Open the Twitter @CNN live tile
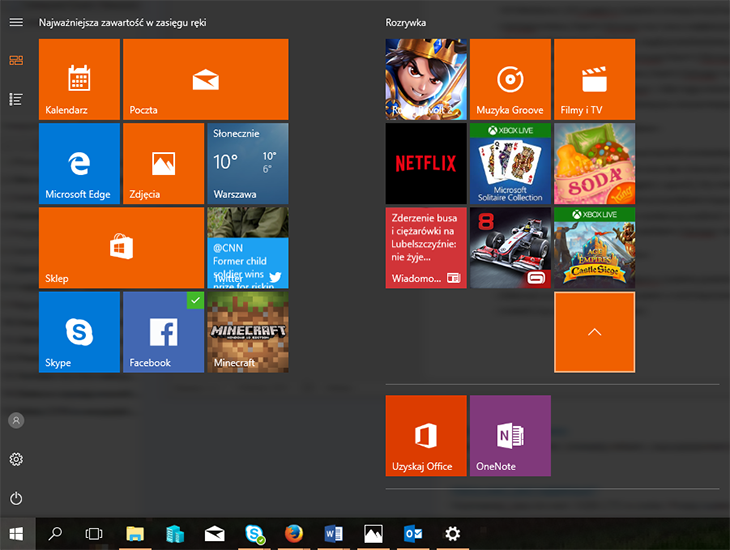The width and height of the screenshot is (730, 550). click(248, 248)
